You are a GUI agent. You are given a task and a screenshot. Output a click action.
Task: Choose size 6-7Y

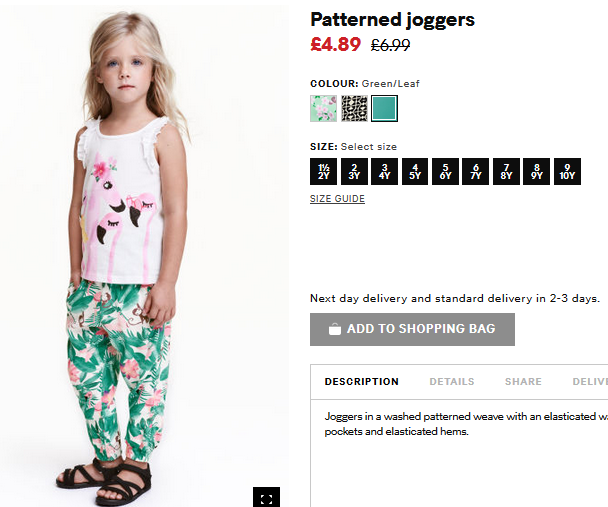click(476, 171)
